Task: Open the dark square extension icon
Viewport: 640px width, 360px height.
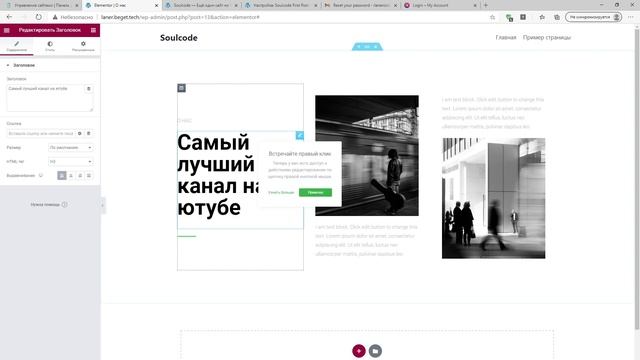Action: click(523, 17)
